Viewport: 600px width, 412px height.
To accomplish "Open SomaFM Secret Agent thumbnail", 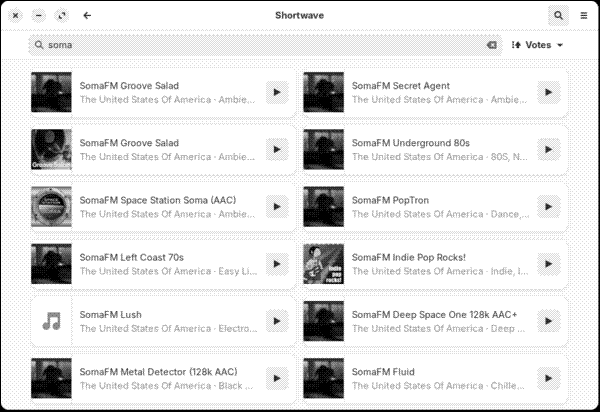I will tap(323, 92).
